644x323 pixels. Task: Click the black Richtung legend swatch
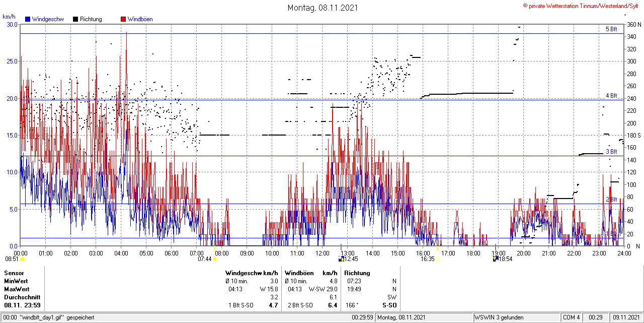pyautogui.click(x=75, y=19)
